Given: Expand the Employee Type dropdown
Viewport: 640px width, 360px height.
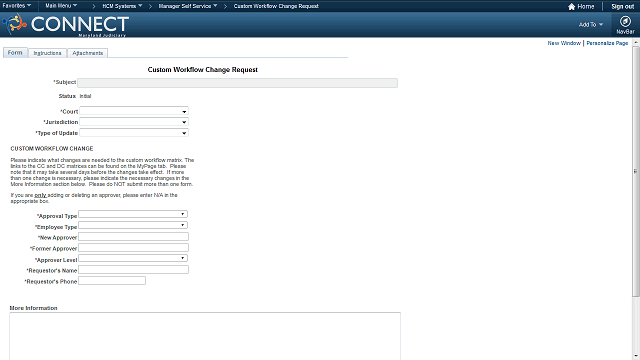Looking at the screenshot, I should coord(133,225).
